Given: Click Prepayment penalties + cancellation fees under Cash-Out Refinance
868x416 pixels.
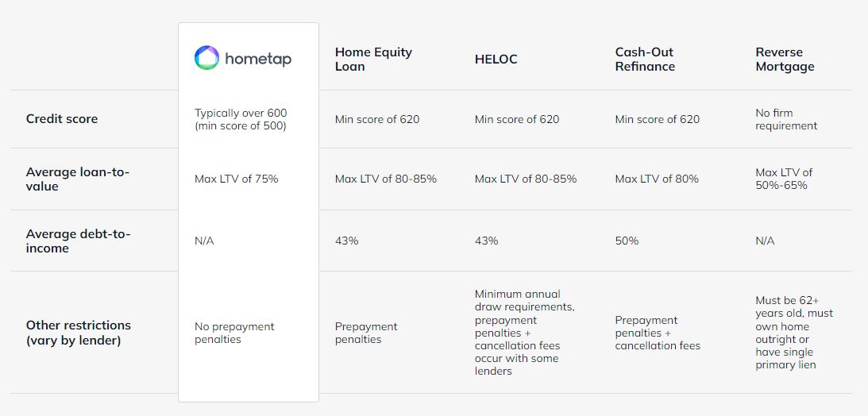Looking at the screenshot, I should pos(658,333).
